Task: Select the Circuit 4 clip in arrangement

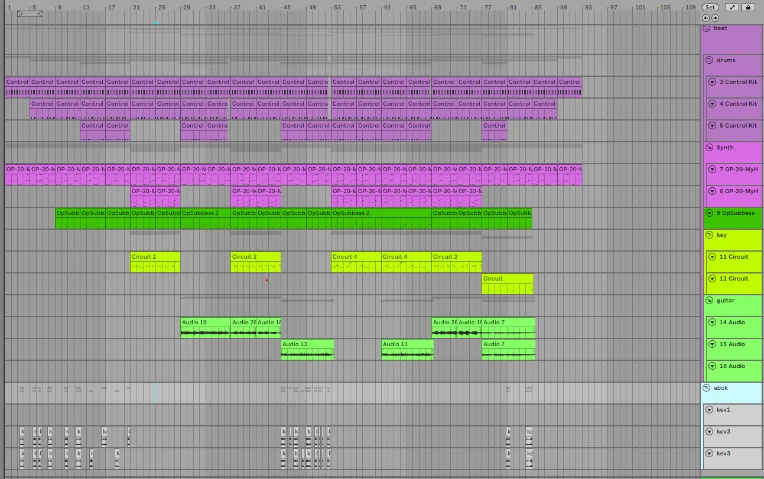Action: click(355, 257)
